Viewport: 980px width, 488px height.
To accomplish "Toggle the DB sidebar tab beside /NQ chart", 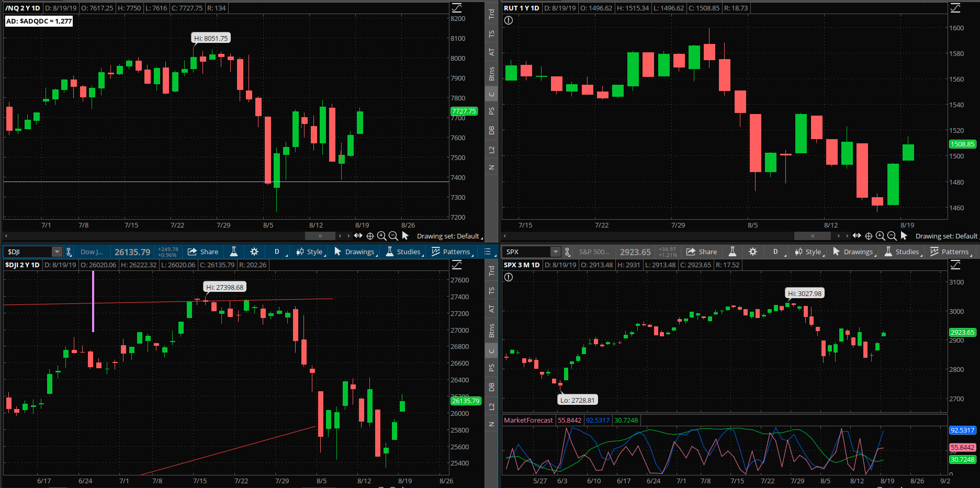I will coord(491,130).
